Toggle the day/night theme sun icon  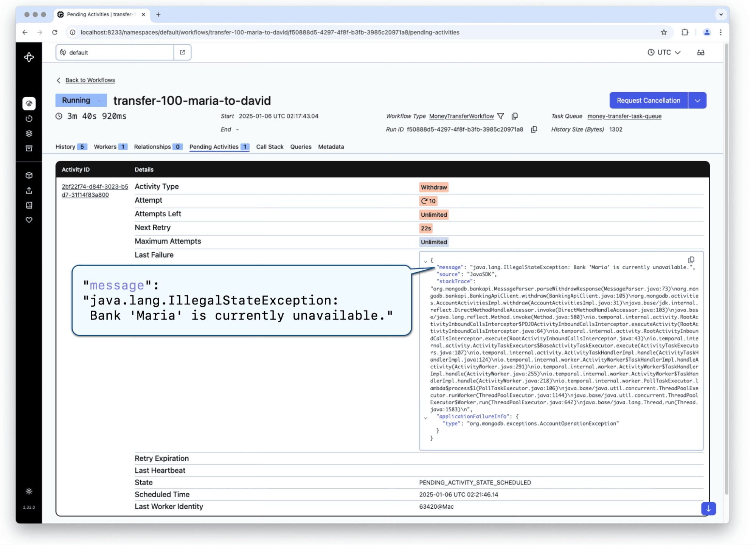coord(29,491)
